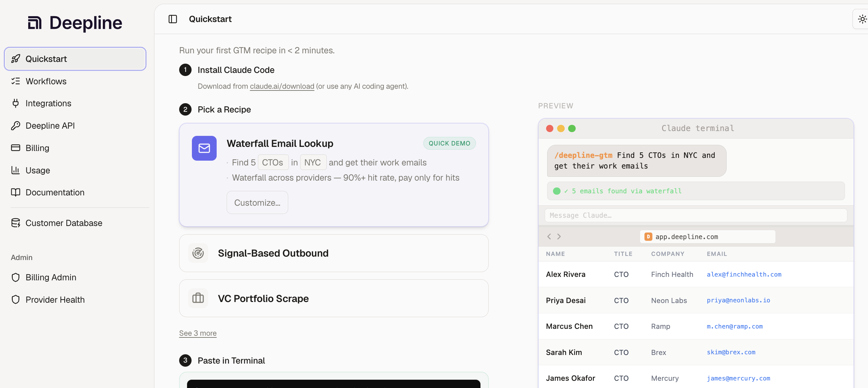Screen dimensions: 868x388
Task: Open the CTOs role selector chip
Action: click(x=273, y=162)
